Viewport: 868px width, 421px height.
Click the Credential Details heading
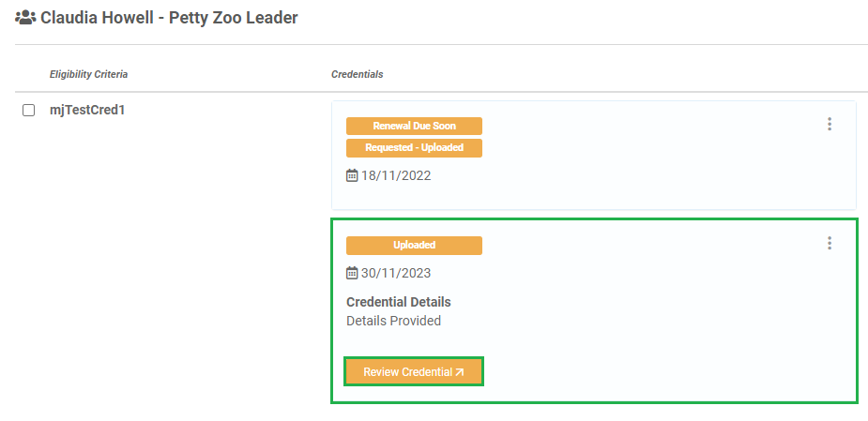click(399, 302)
